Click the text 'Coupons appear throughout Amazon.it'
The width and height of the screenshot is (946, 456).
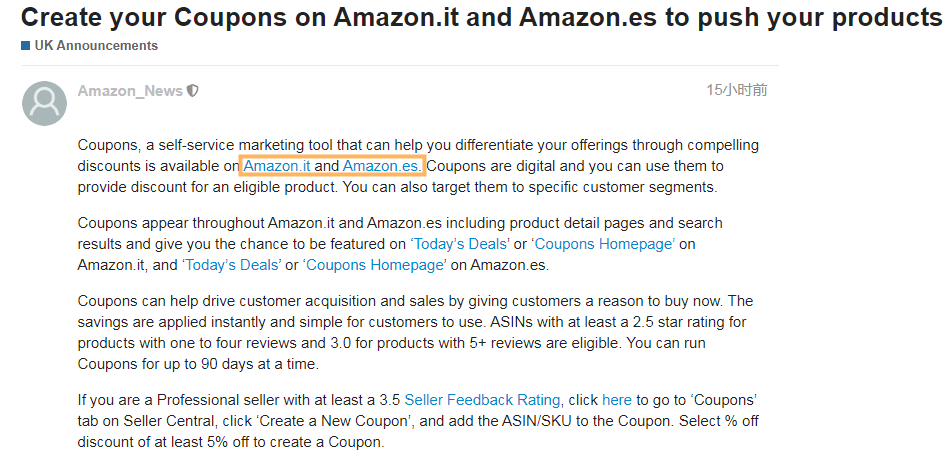(x=206, y=223)
